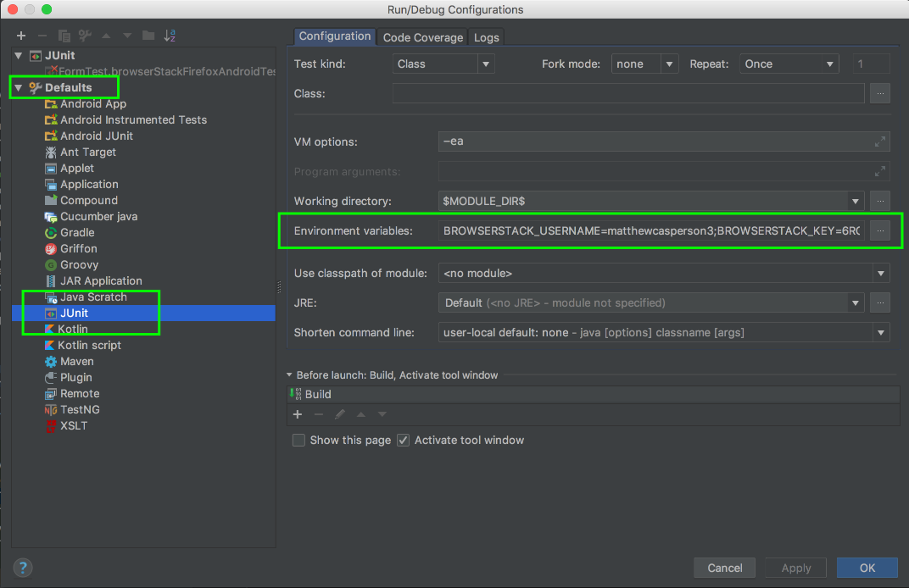Click the help question mark icon
Viewport: 909px width, 588px height.
(23, 568)
